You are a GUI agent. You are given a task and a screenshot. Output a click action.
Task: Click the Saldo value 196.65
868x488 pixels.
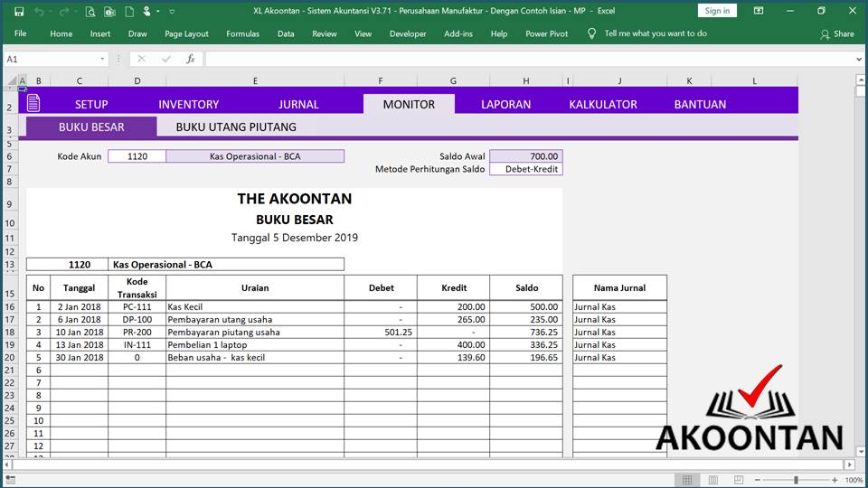[x=543, y=358]
